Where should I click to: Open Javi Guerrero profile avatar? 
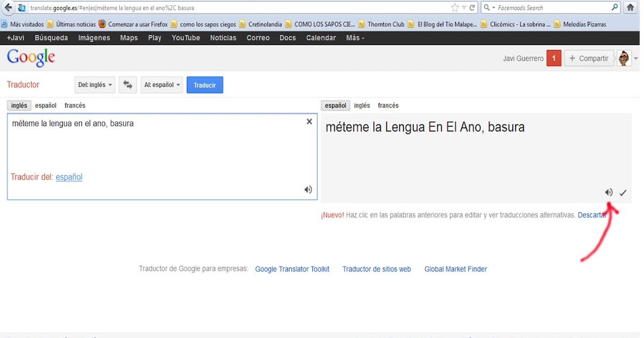tap(624, 58)
